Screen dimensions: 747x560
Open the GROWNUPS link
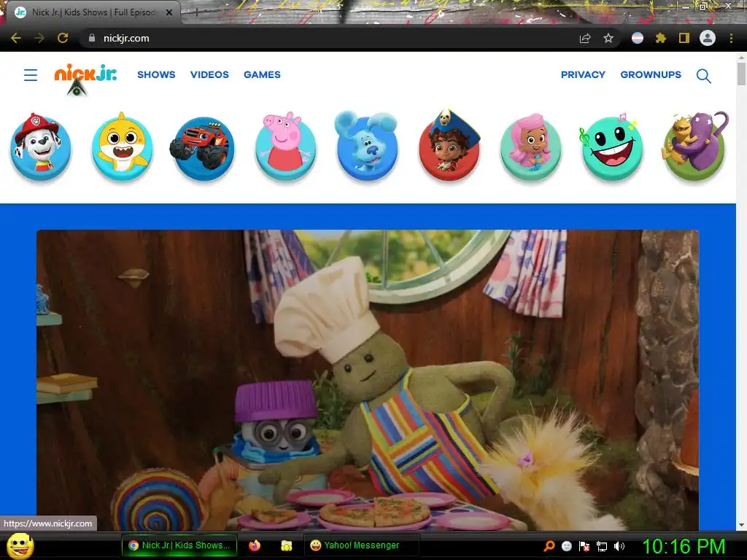tap(651, 75)
